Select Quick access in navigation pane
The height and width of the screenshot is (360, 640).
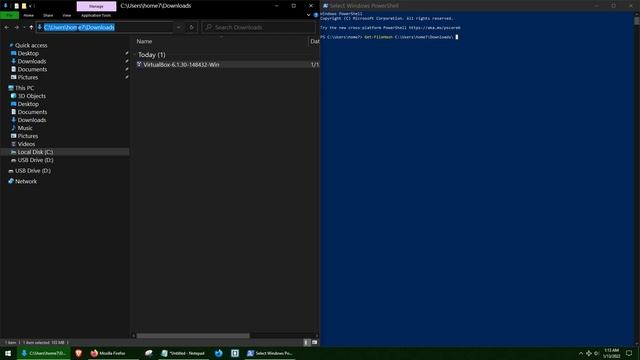[31, 45]
